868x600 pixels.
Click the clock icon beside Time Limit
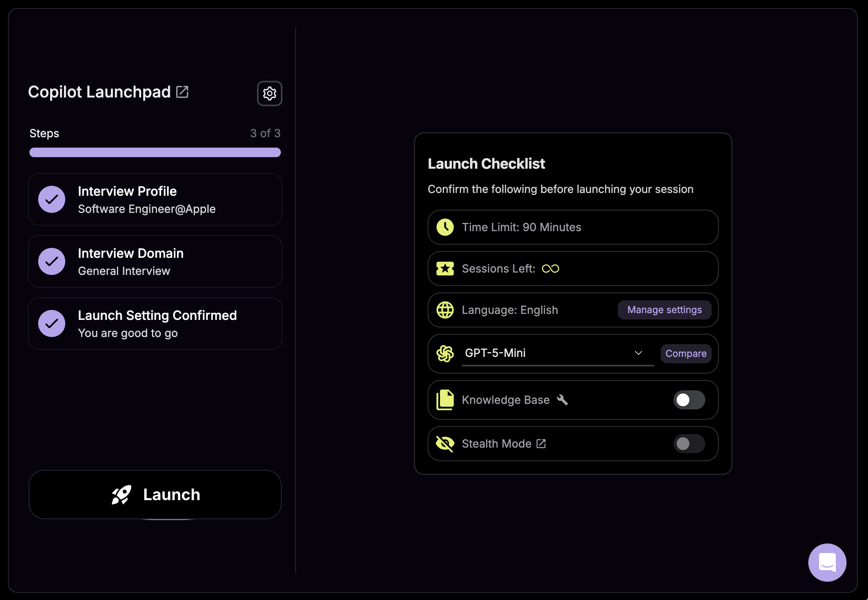445,227
